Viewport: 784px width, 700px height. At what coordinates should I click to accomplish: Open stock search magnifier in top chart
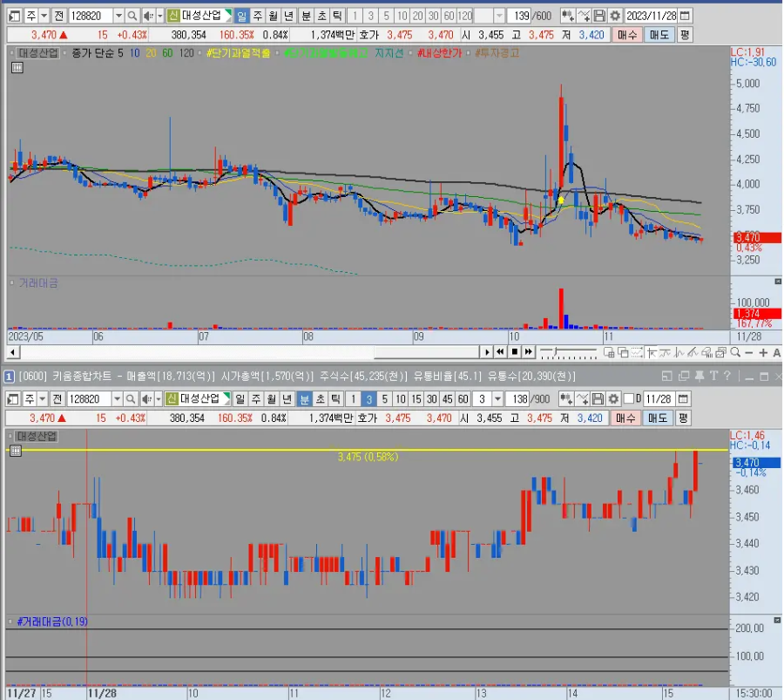coord(132,16)
